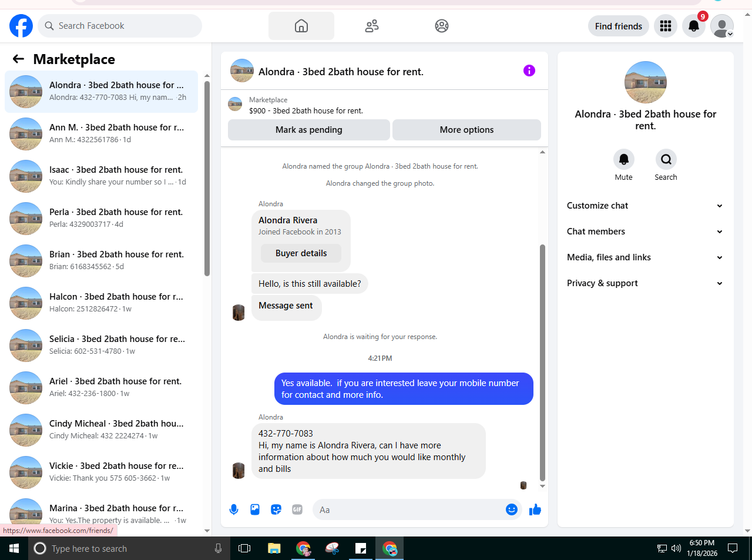Screen dimensions: 752x560
Task: Open Windows notification center icon
Action: 733,548
